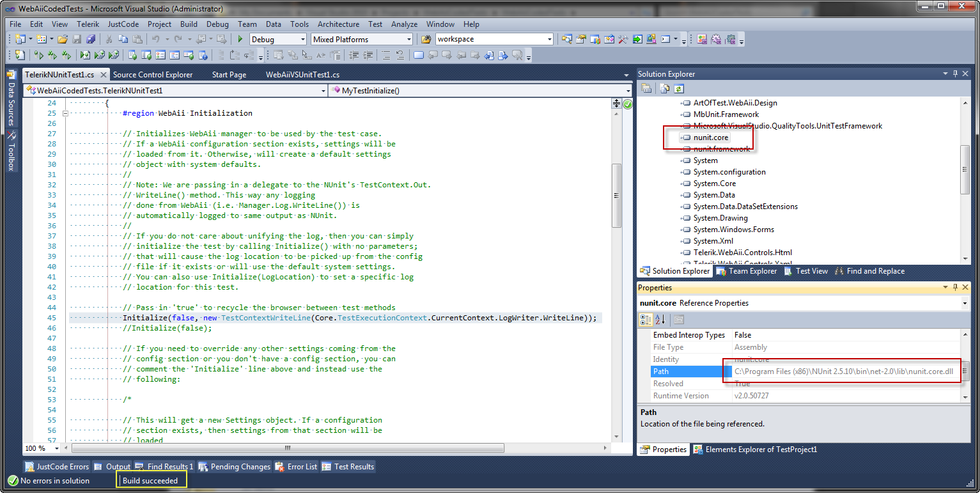Collapse the WebAii Initialization region
Screen dimensions: 980x493
65,113
